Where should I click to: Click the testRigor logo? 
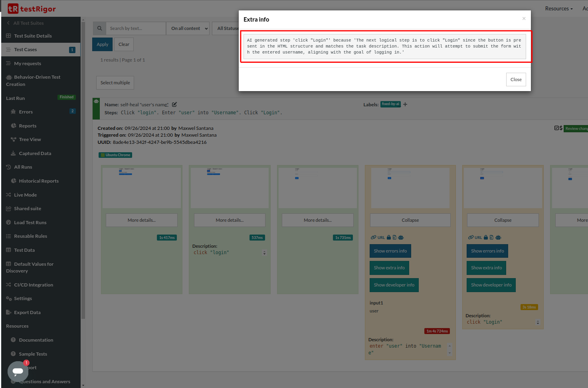point(32,8)
